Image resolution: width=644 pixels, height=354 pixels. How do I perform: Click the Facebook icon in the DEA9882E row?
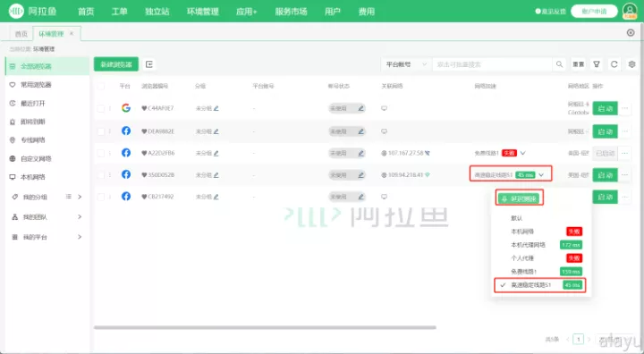(126, 131)
